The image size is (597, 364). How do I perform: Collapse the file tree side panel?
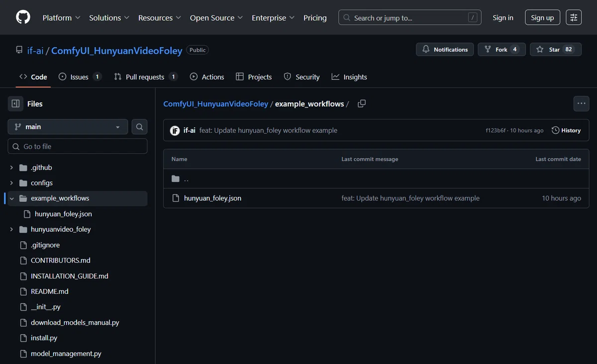15,103
